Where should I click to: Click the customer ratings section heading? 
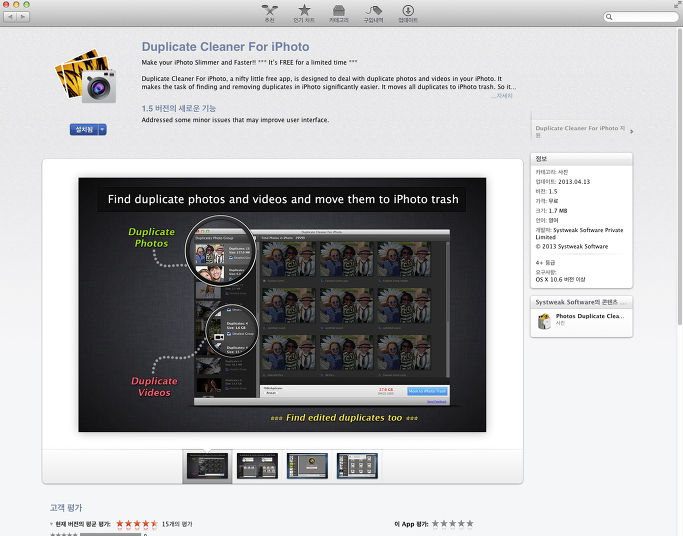[x=66, y=508]
